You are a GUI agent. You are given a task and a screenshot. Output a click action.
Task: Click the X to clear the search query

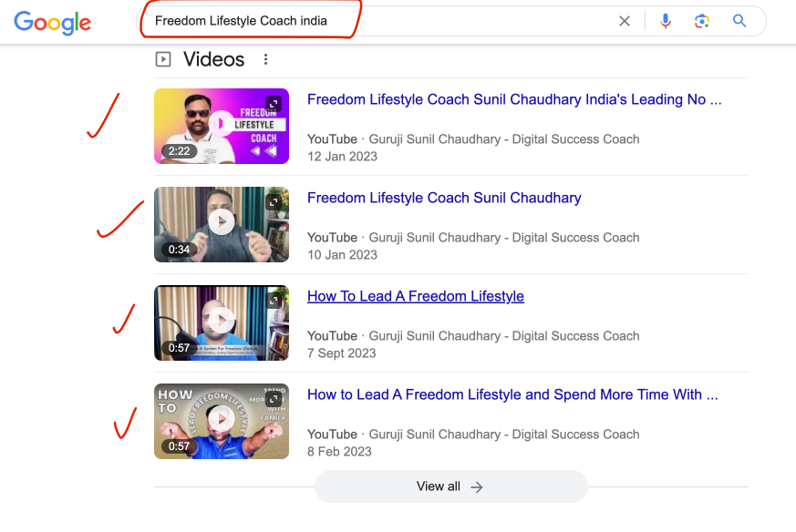tap(625, 20)
